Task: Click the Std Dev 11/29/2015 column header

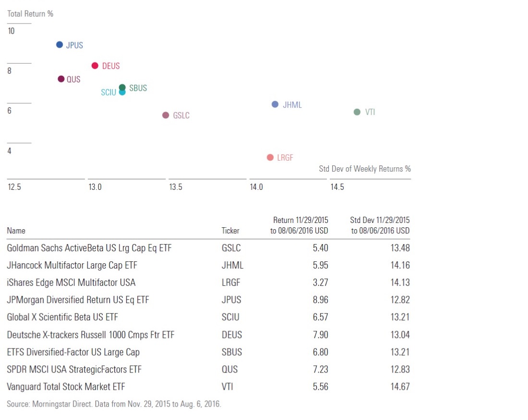Action: pos(380,225)
